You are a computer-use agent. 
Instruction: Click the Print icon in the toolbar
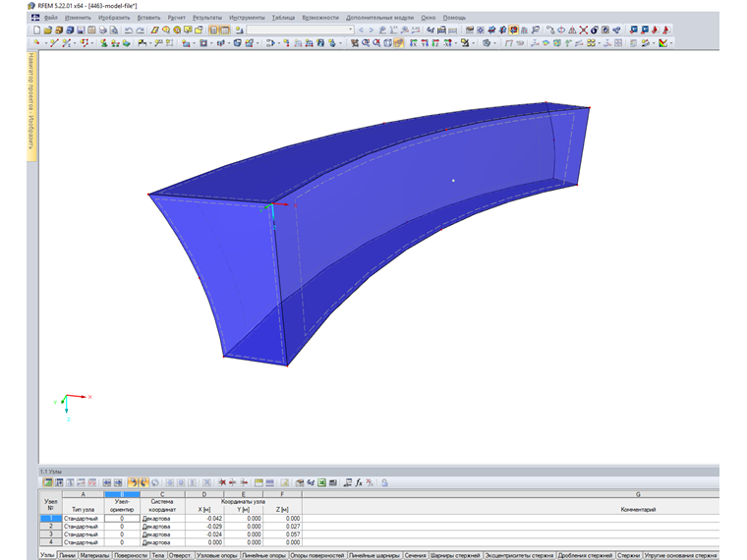103,30
